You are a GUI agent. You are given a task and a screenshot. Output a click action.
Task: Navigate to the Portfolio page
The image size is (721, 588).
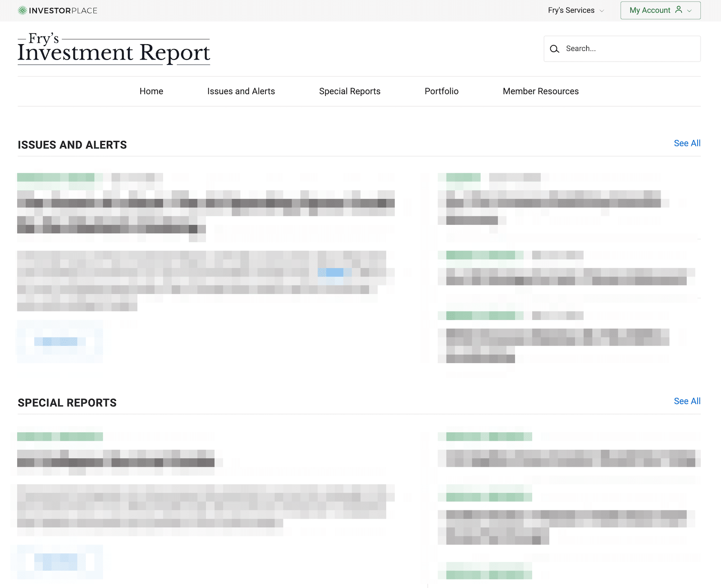[441, 91]
